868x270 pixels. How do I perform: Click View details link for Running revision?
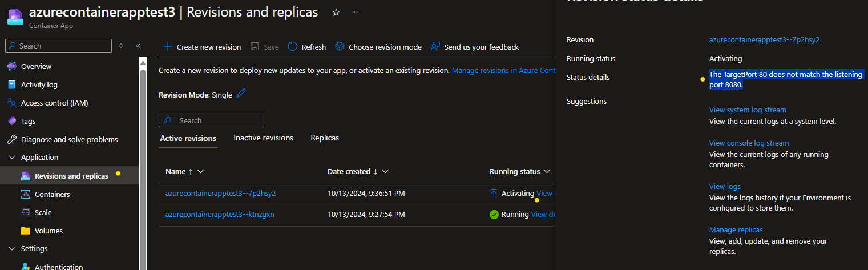pos(543,215)
